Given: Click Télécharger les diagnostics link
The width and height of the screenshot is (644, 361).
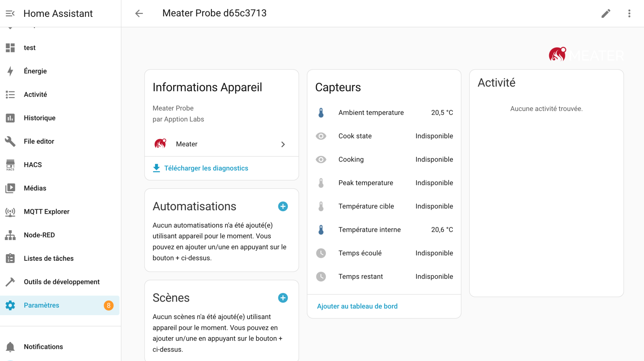Looking at the screenshot, I should (206, 168).
